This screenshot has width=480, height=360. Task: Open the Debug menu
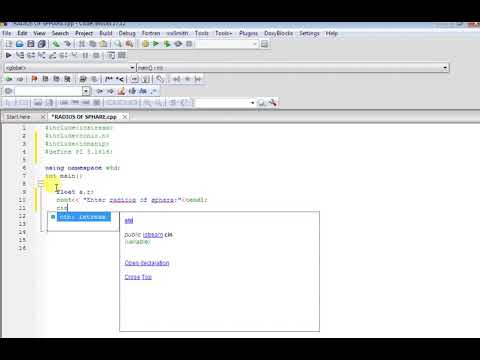coord(127,33)
